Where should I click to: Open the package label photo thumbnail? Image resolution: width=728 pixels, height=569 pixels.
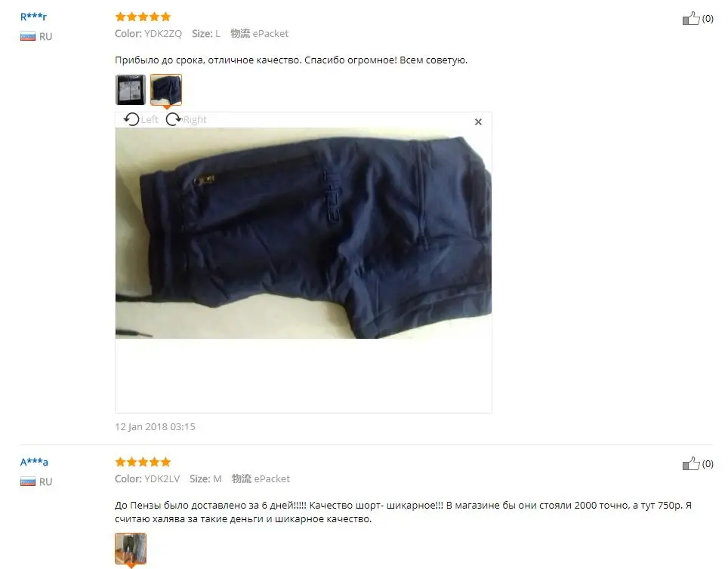[x=131, y=90]
